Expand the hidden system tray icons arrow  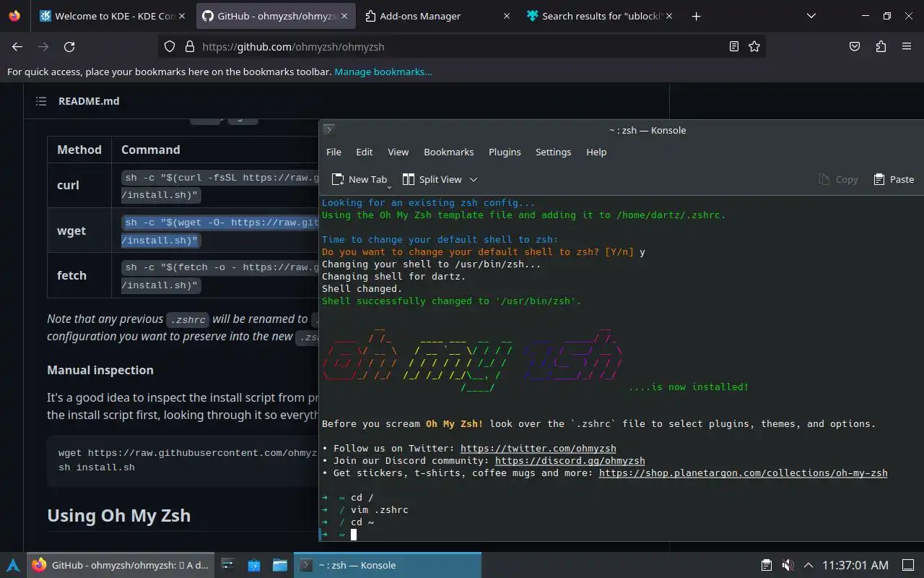coord(808,565)
